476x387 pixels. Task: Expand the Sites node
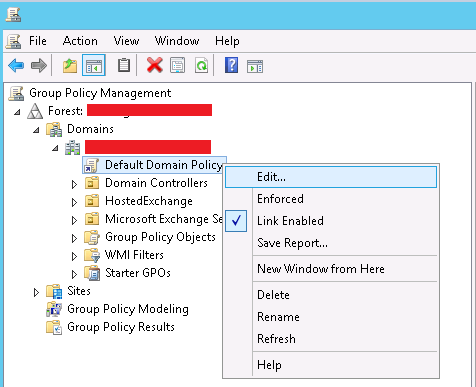pos(36,292)
